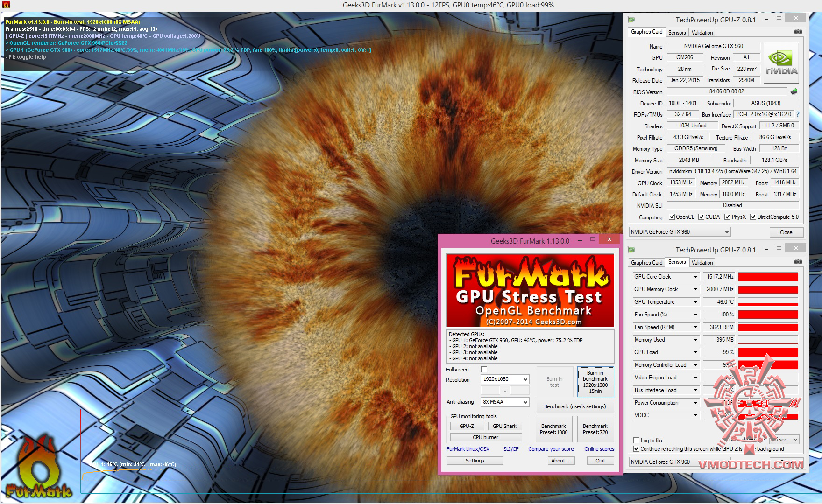The width and height of the screenshot is (822, 504).
Task: Minimize the Geeks3D FurMark 1.13.0.0 dialog
Action: point(580,240)
